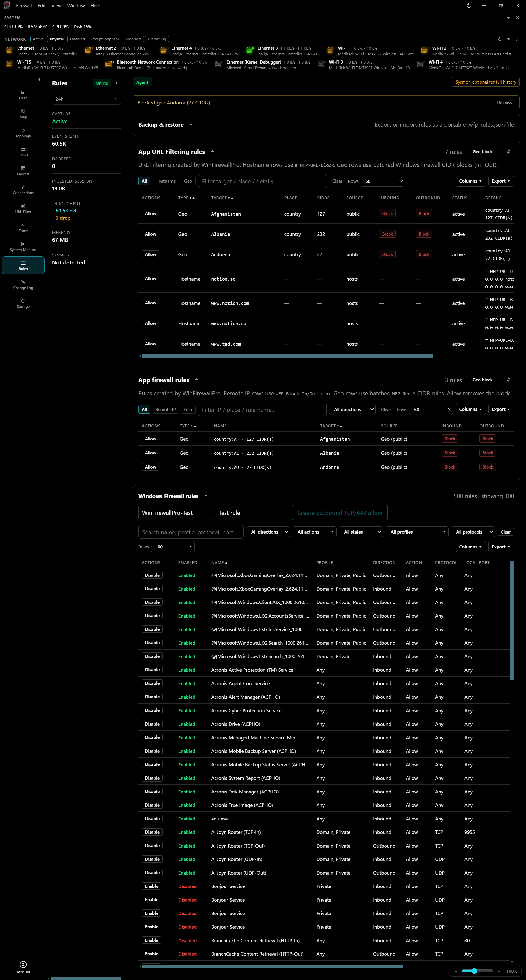Viewport: 526px width, 980px height.
Task: Disable the adu.exe firewall rule
Action: click(x=152, y=818)
